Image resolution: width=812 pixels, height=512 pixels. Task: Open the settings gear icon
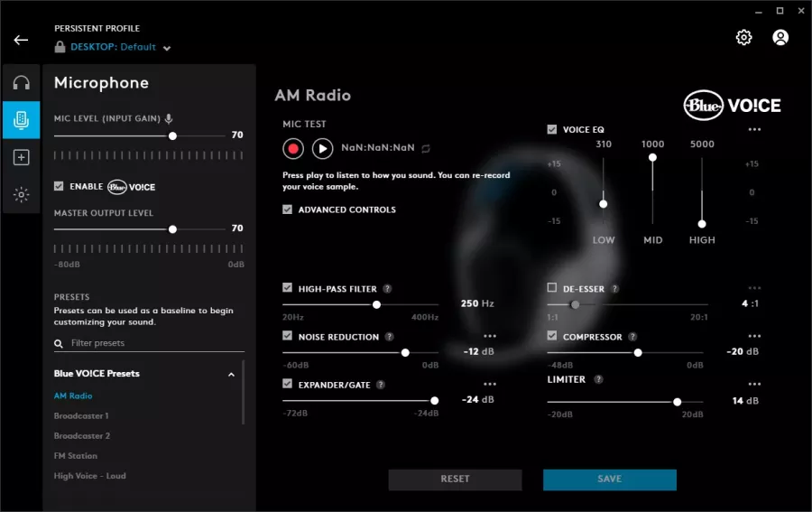[x=743, y=37]
